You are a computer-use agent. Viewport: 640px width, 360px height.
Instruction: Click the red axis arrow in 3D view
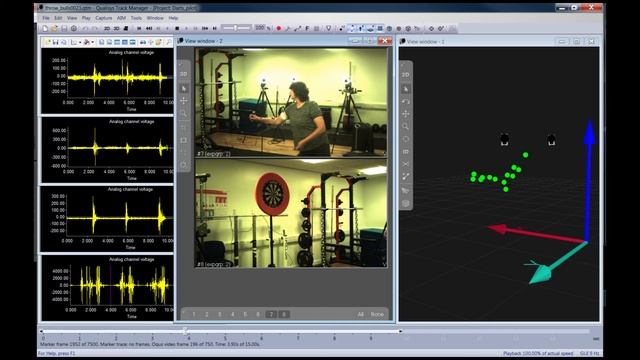[537, 234]
